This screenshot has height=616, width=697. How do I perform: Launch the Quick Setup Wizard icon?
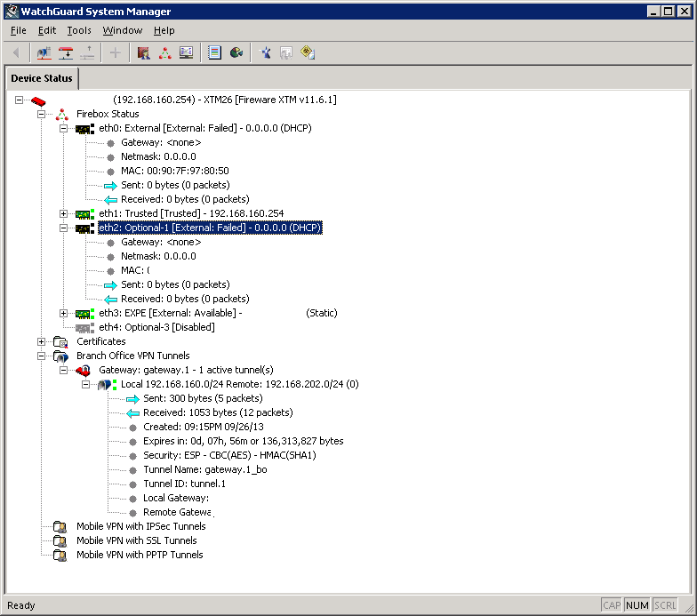(x=265, y=53)
